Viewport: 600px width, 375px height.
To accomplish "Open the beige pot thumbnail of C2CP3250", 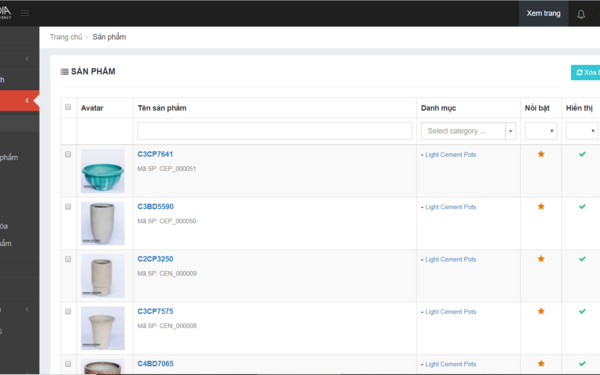I will (103, 276).
